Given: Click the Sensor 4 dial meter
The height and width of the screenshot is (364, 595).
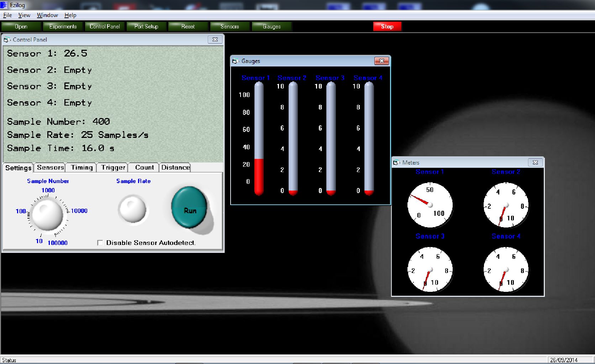Looking at the screenshot, I should (x=506, y=269).
